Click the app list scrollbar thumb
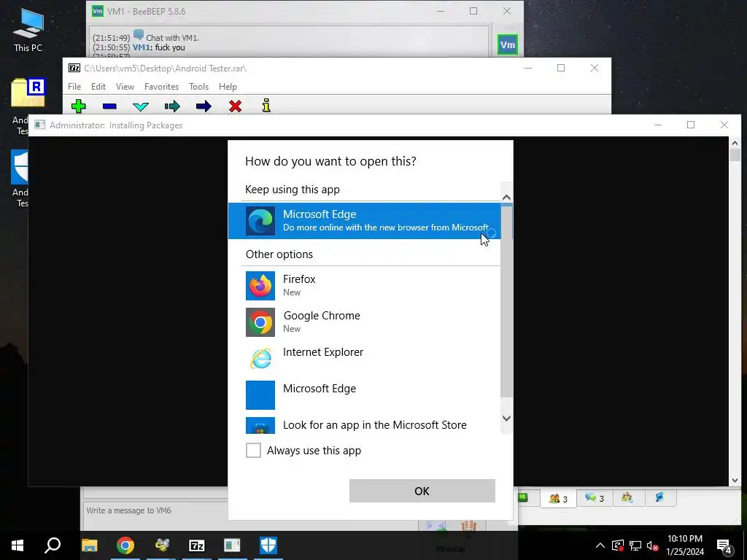 (x=506, y=300)
